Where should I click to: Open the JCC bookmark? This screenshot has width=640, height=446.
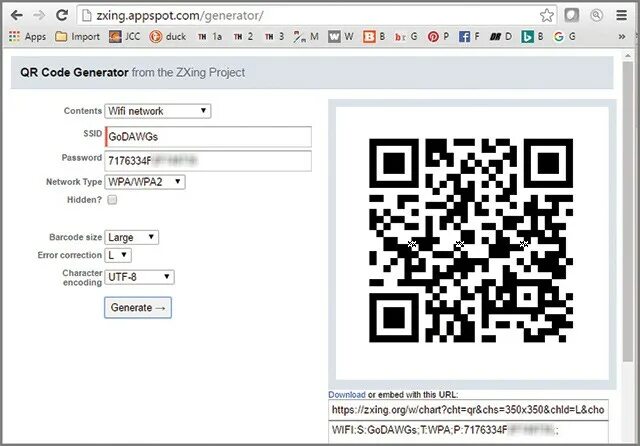coord(124,37)
